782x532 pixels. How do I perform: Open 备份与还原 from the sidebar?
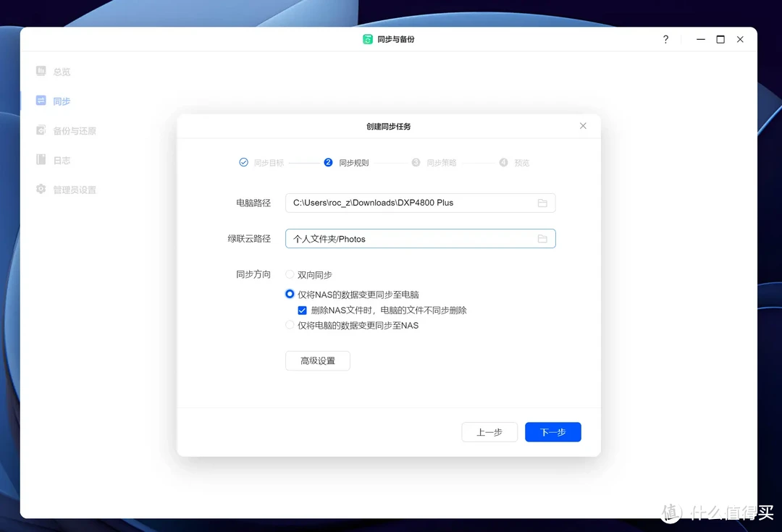click(72, 130)
